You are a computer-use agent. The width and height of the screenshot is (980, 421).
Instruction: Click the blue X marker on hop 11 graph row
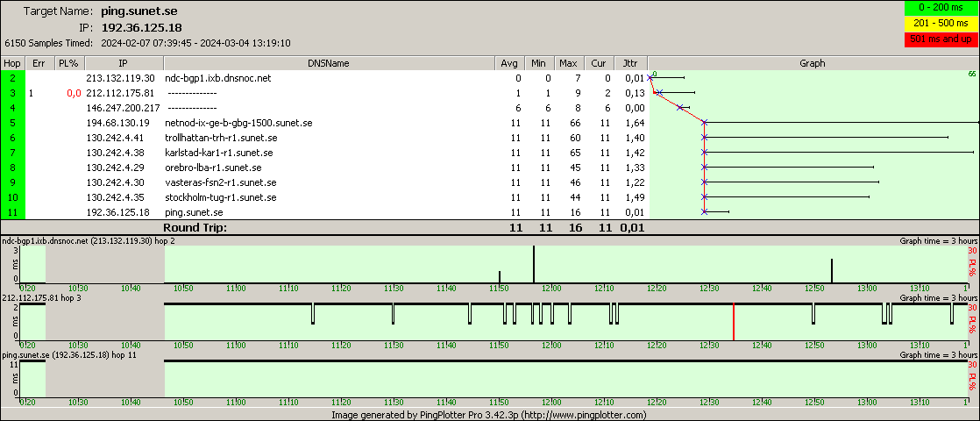click(704, 212)
